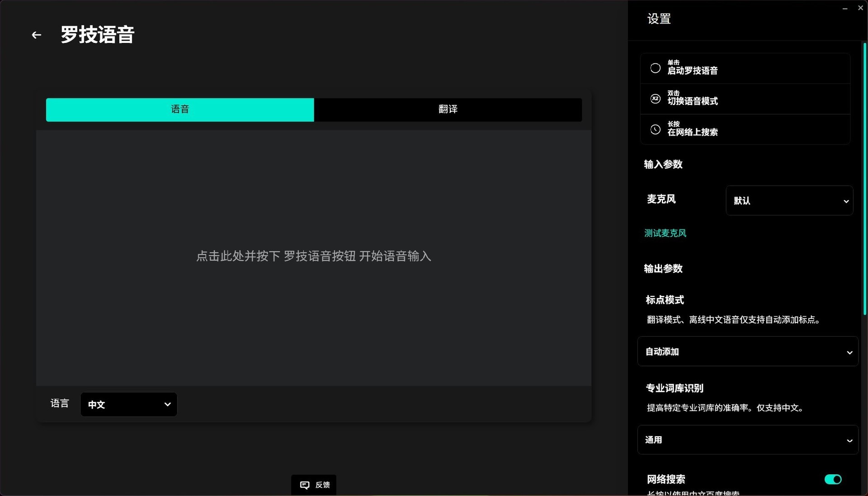Minimize the Logitech window
This screenshot has height=496, width=868.
coord(845,8)
